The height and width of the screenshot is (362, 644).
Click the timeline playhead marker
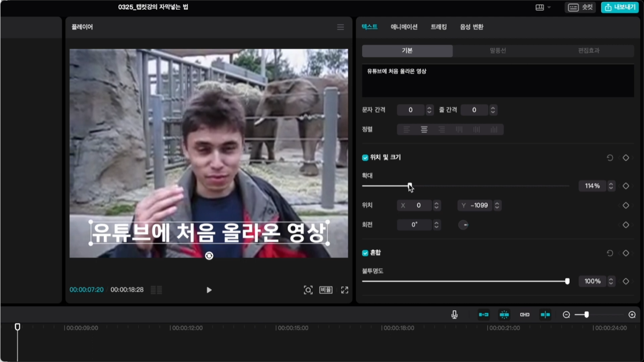(x=18, y=326)
